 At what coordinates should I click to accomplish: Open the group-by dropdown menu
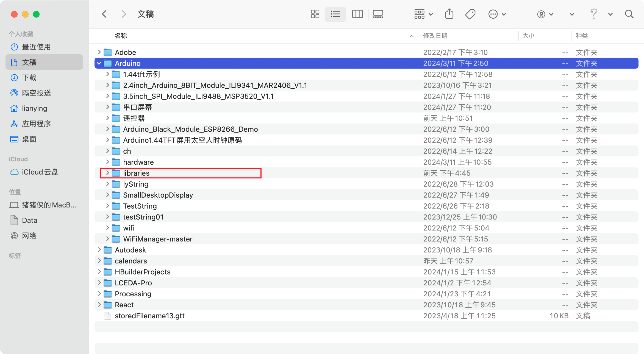(423, 14)
